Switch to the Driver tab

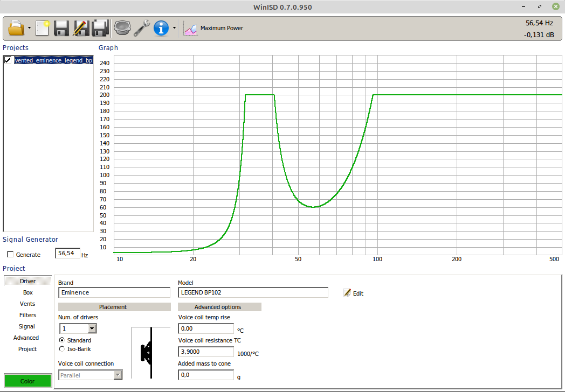27,281
